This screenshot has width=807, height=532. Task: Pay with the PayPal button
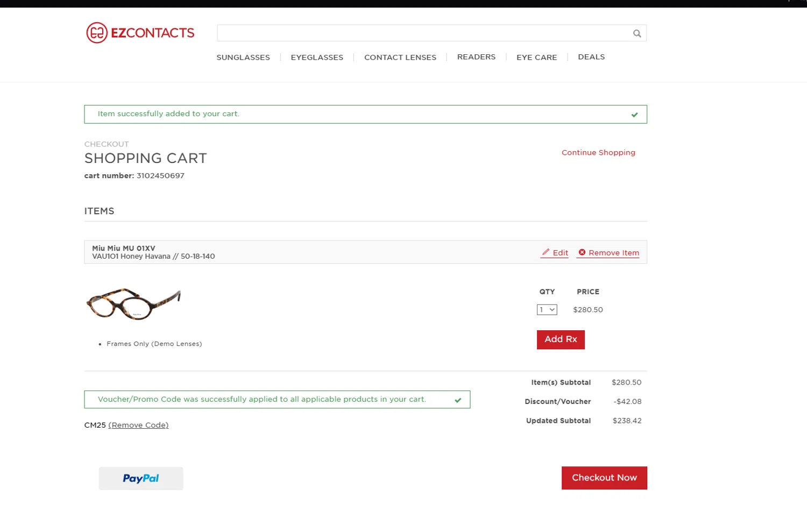coord(141,478)
